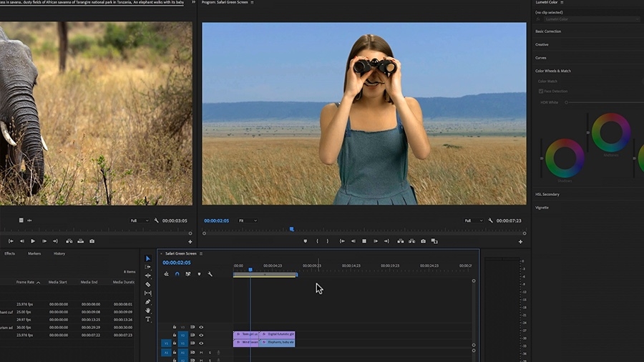Switch to the History tab

pyautogui.click(x=59, y=254)
